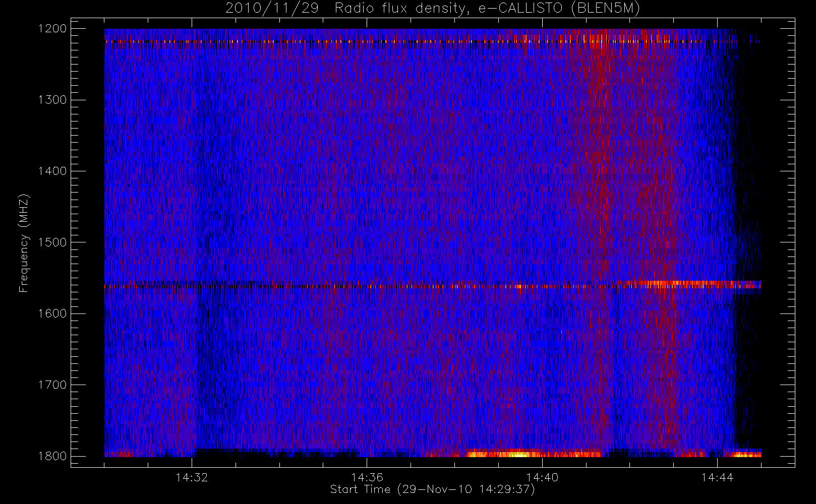
Task: Click the 1600 frequency tick label
Action: tap(52, 313)
